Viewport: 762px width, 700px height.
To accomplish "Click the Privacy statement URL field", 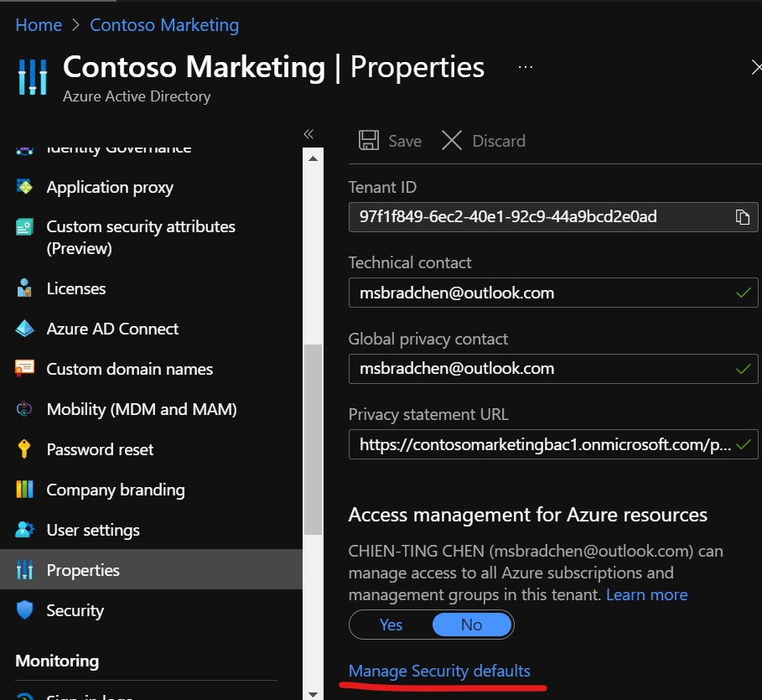I will pos(553,444).
